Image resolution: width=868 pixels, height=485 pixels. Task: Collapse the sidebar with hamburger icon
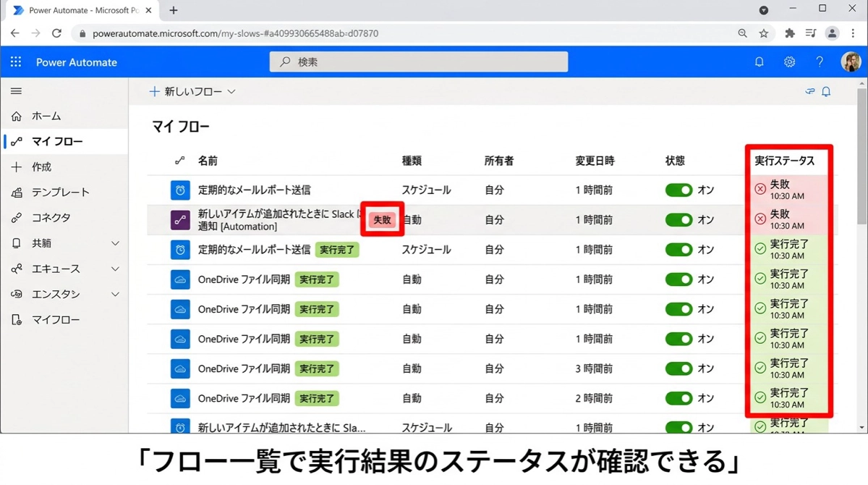[x=16, y=91]
